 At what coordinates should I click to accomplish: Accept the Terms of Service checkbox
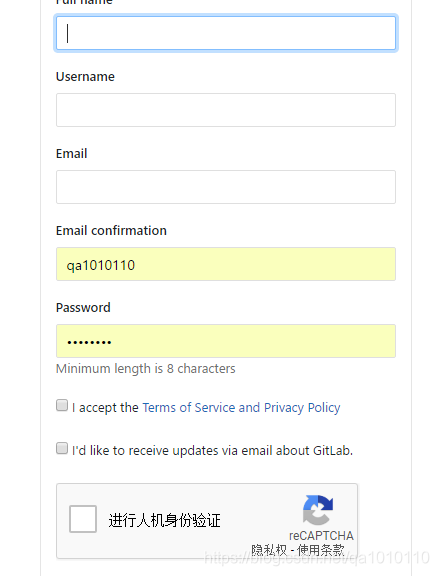coord(62,405)
